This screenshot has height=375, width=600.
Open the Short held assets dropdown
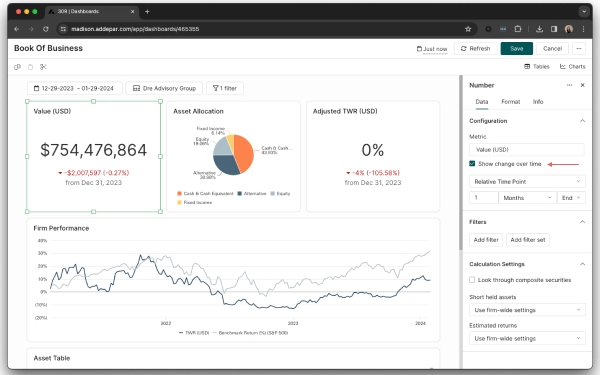pos(527,310)
